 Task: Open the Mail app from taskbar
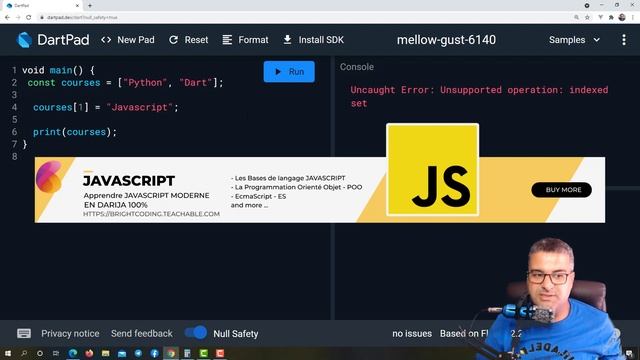(x=122, y=353)
